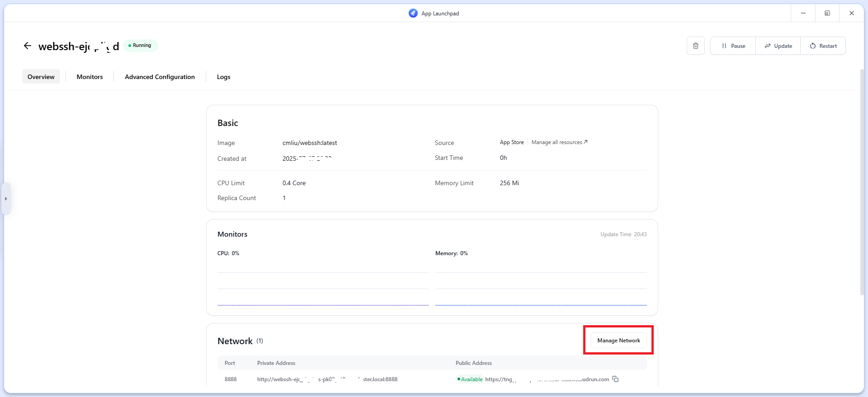Viewport: 868px width, 397px height.
Task: Select the Overview tab
Action: tap(41, 77)
